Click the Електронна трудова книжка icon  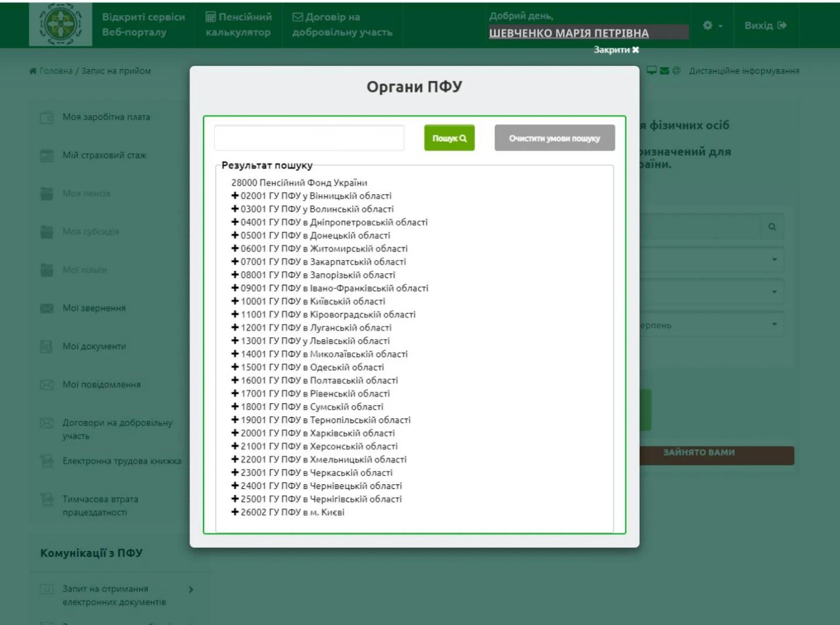[47, 461]
